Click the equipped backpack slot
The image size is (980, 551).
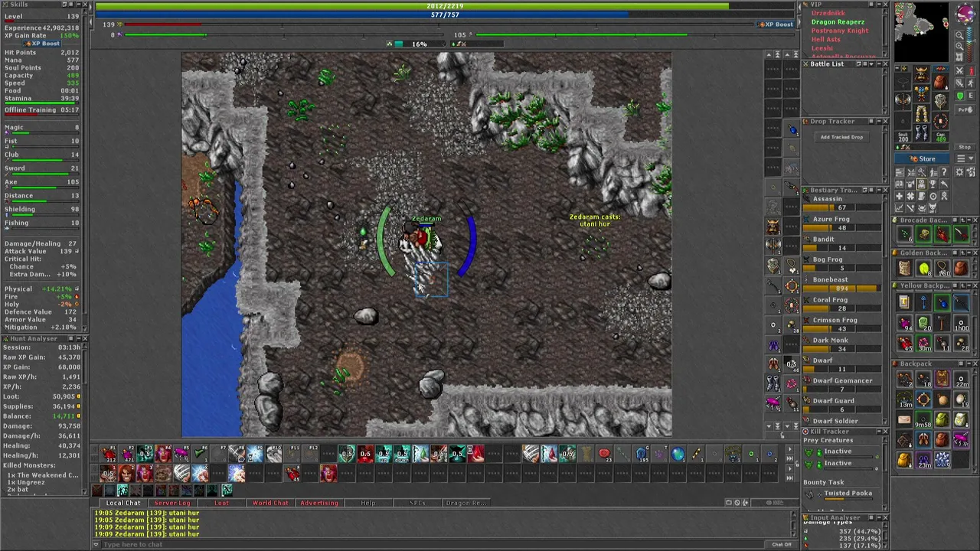pos(941,82)
